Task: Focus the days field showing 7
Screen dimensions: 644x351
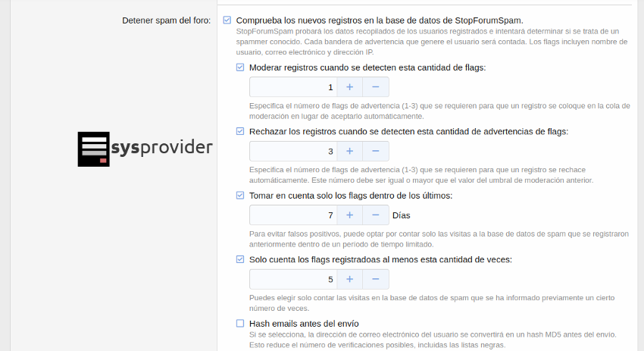Action: point(292,215)
